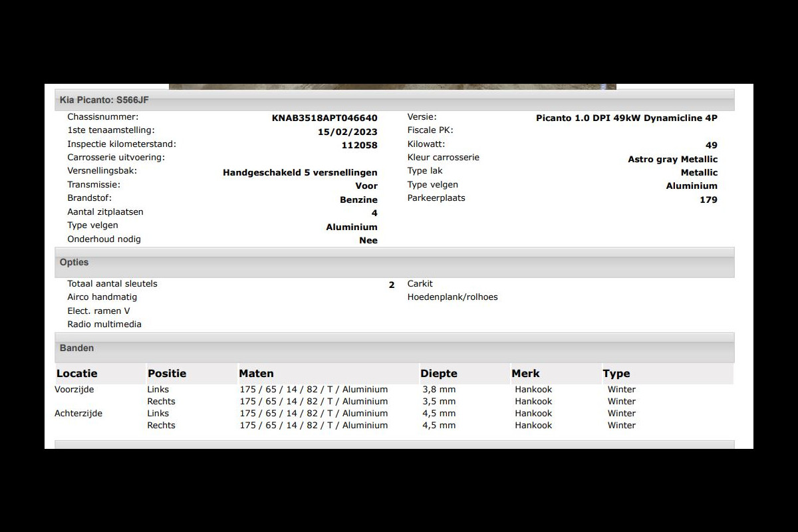Click the parking spot number 179
Screen dimensions: 798x532
pyautogui.click(x=708, y=200)
